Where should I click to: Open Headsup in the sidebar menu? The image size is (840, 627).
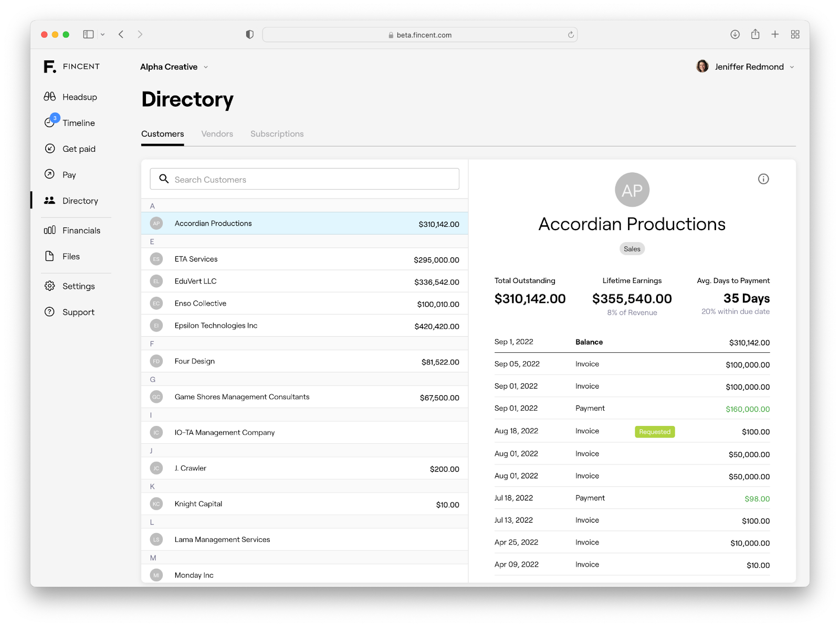80,97
